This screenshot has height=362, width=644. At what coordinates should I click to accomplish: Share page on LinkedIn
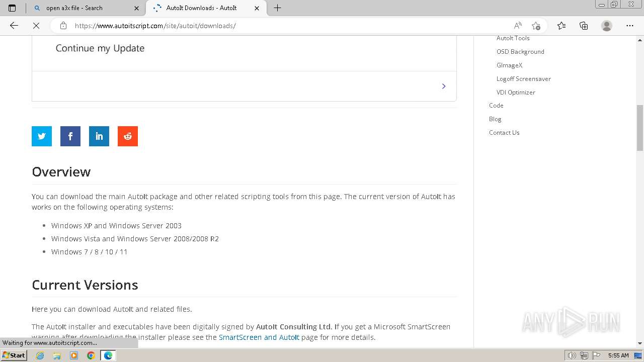(x=99, y=136)
